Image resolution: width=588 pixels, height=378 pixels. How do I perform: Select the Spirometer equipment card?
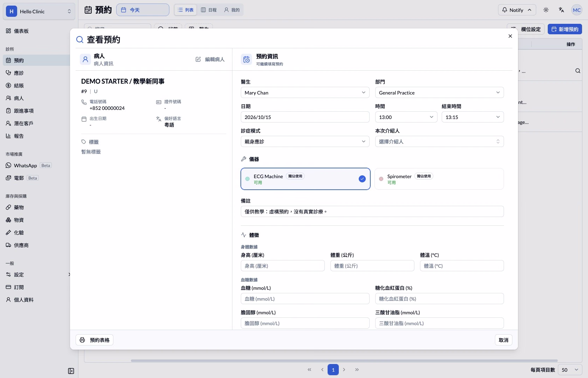click(x=439, y=179)
